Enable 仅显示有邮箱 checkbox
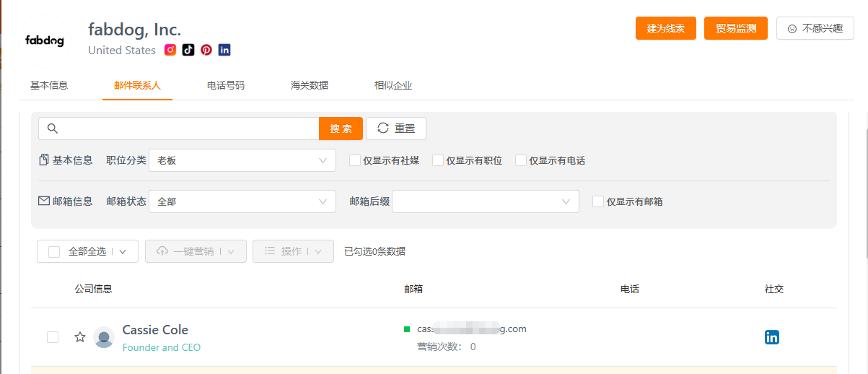Image resolution: width=868 pixels, height=374 pixels. 598,201
